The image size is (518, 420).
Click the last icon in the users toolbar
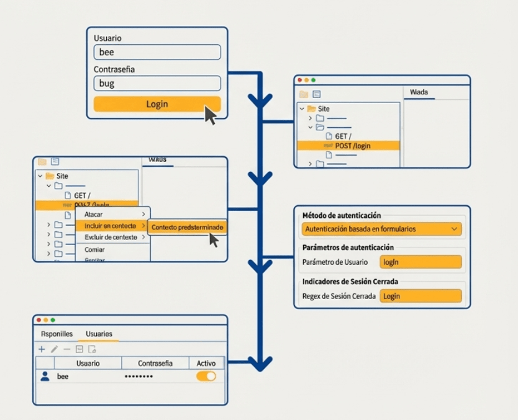point(92,349)
